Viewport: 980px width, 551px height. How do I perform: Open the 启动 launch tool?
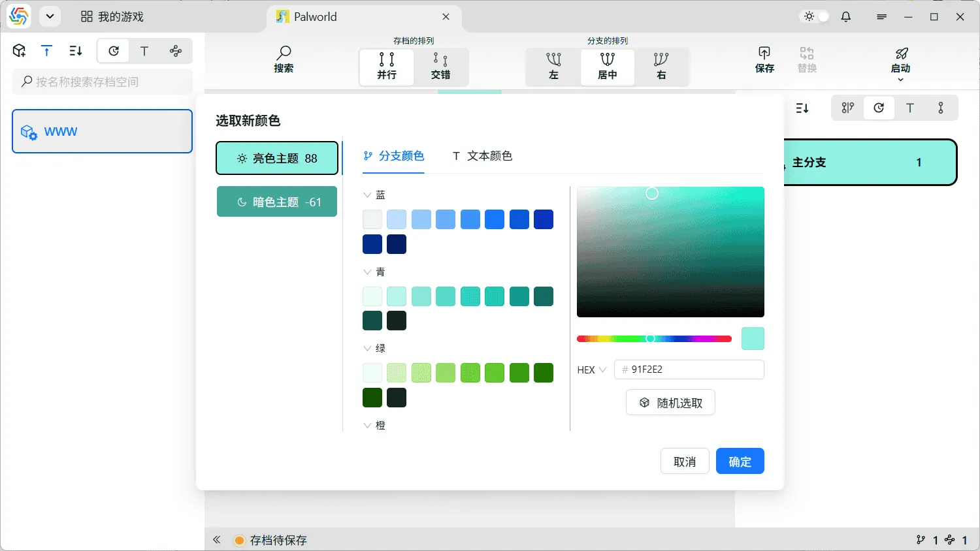coord(901,59)
